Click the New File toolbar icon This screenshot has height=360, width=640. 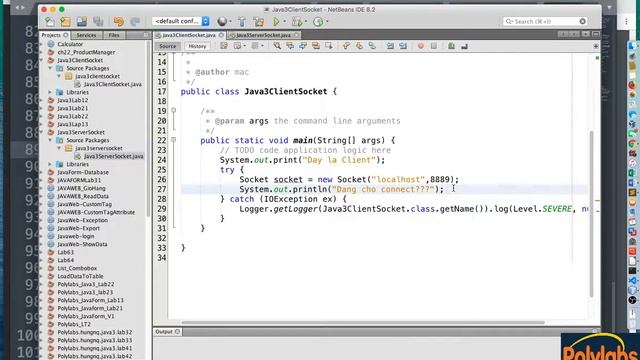point(50,22)
